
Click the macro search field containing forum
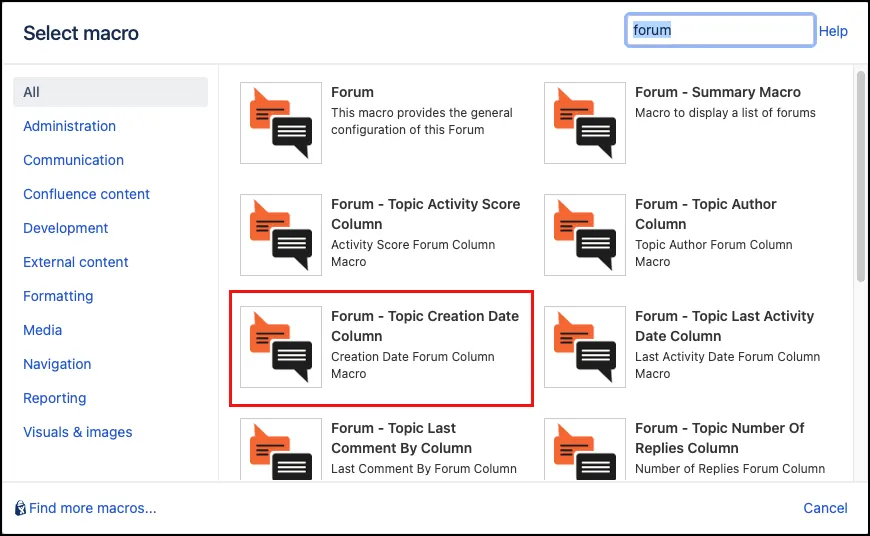720,30
